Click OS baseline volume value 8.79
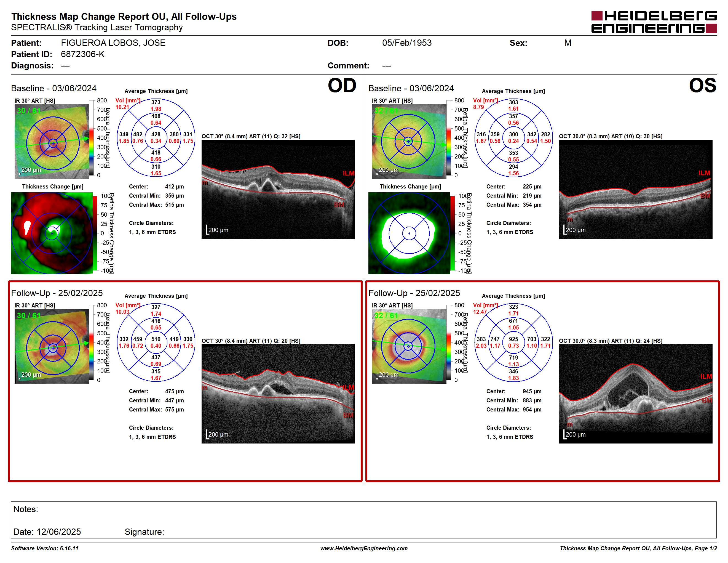The width and height of the screenshot is (728, 563). 478,107
